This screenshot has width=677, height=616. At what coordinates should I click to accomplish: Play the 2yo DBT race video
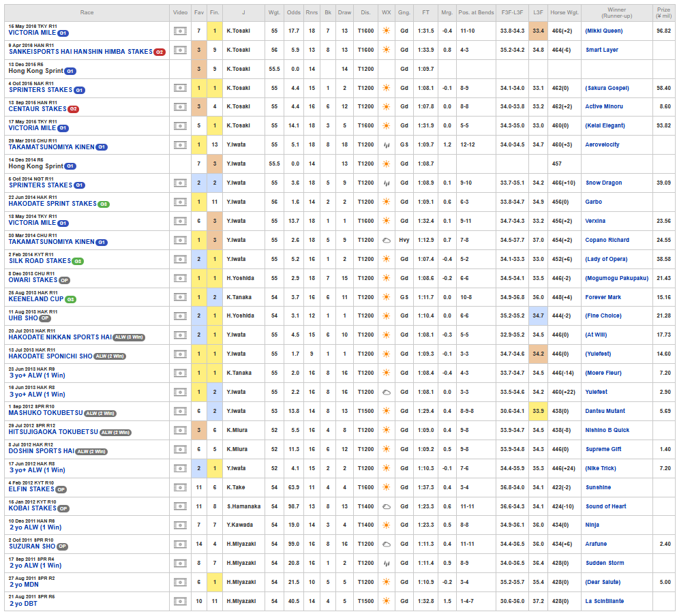(180, 601)
